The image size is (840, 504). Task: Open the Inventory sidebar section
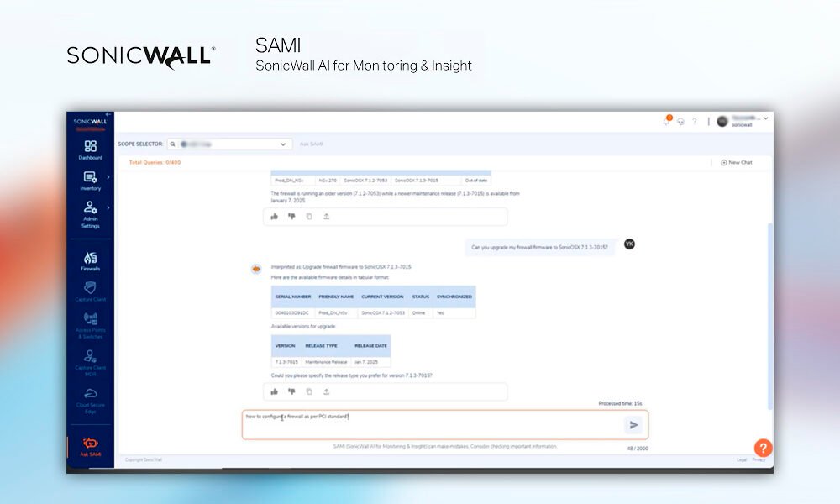[91, 181]
